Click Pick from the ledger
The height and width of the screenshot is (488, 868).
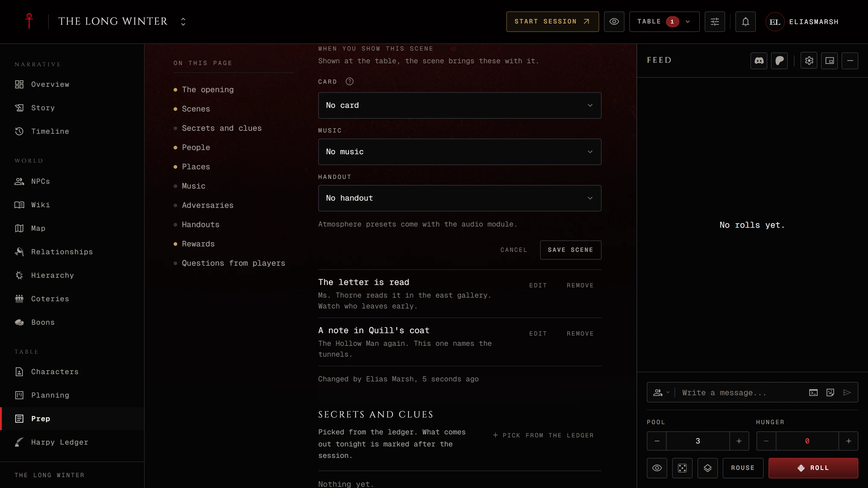coord(543,435)
